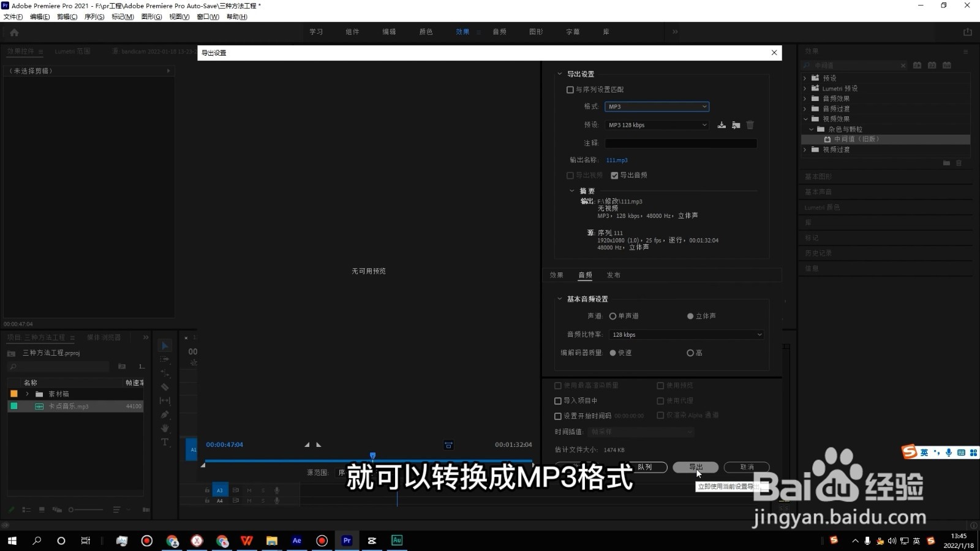This screenshot has height=551, width=980.
Task: Click the delete preset trash icon
Action: [x=750, y=125]
